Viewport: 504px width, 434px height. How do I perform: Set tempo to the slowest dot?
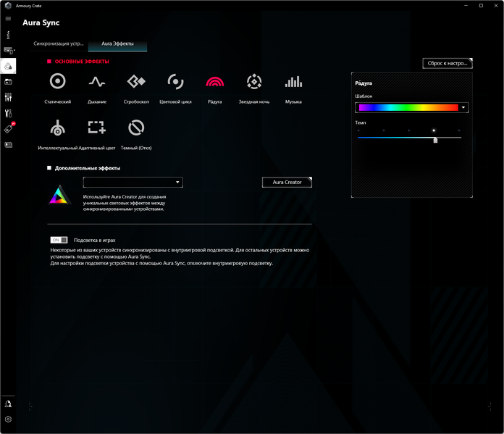click(x=358, y=130)
